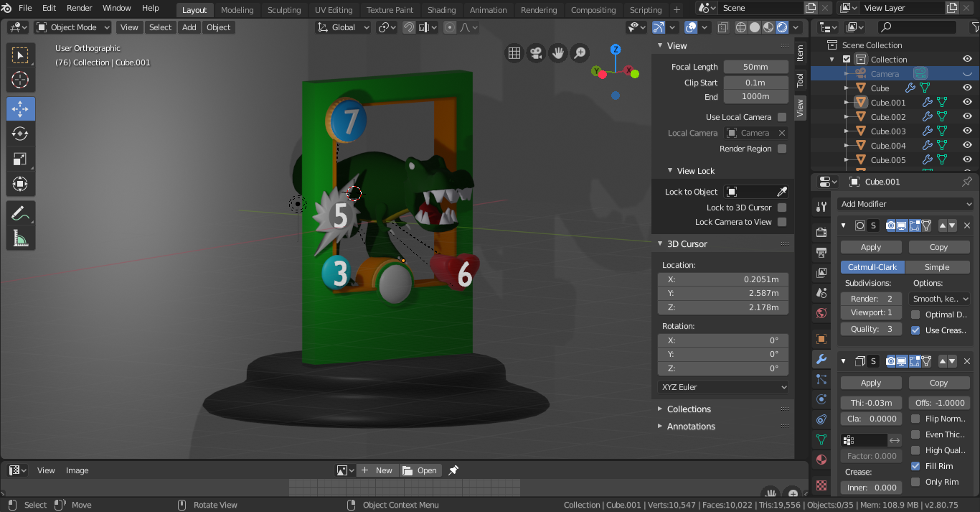980x512 pixels.
Task: Enable the Use Local Camera checkbox
Action: 782,117
